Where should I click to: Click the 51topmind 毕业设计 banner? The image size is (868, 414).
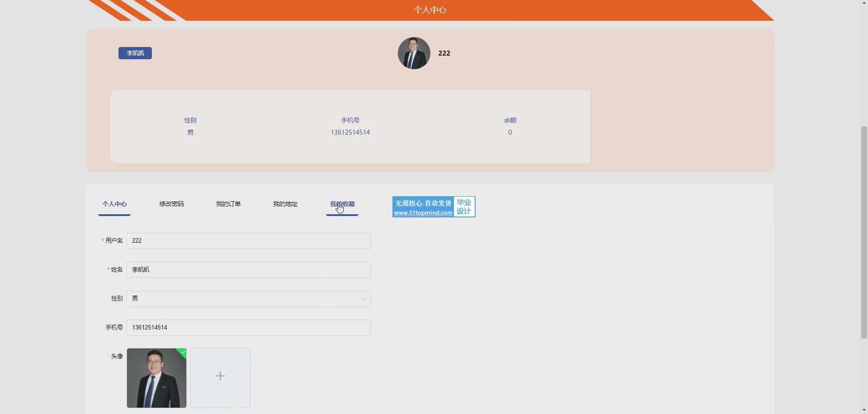click(x=434, y=207)
